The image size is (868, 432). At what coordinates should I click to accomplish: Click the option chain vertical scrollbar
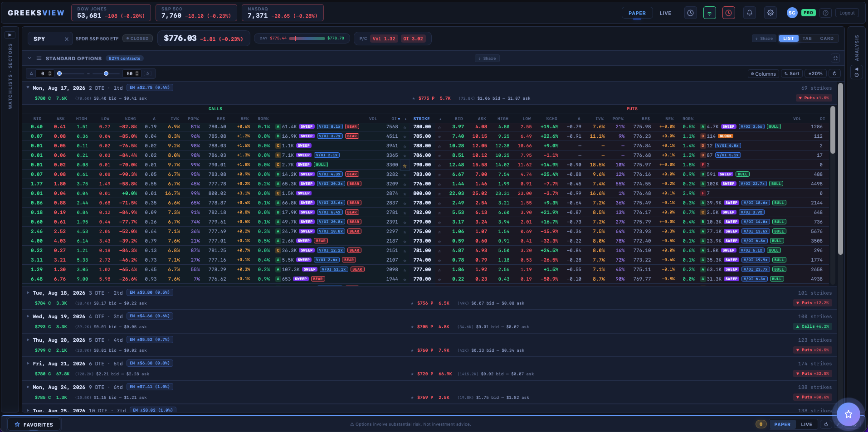[x=832, y=130]
